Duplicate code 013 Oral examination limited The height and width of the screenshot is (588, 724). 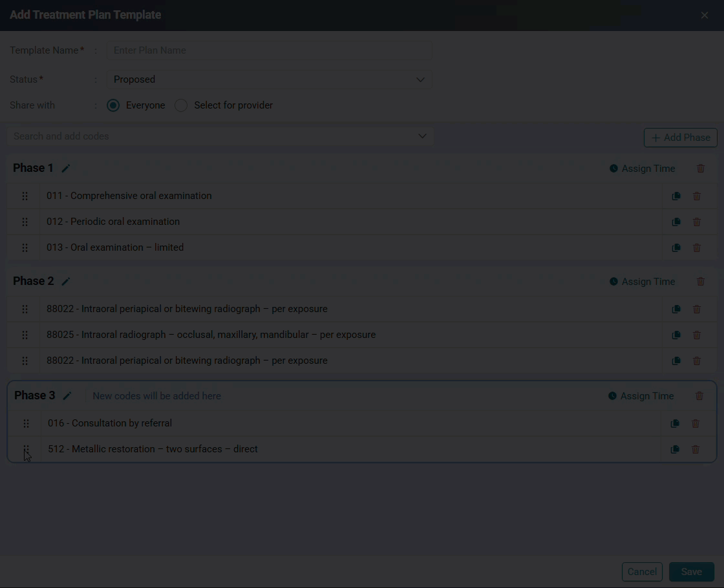tap(676, 248)
